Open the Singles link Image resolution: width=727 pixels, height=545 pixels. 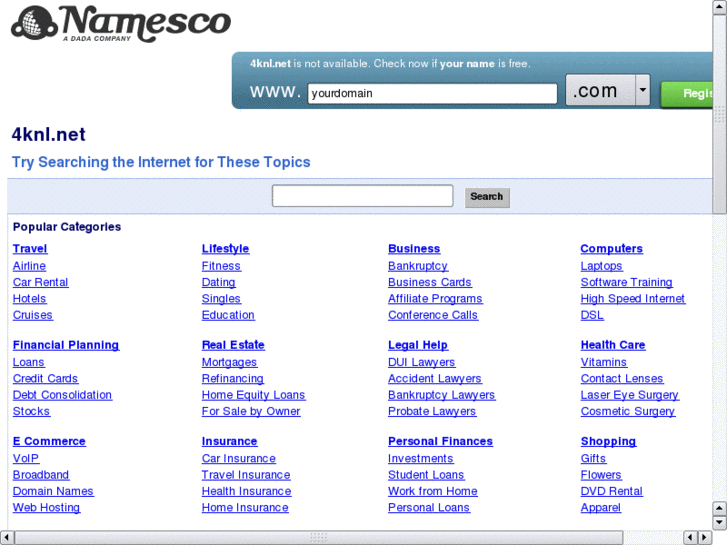[x=221, y=299]
